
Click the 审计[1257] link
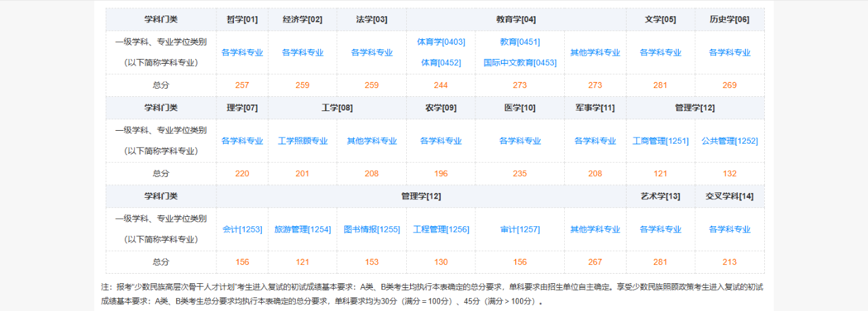[519, 230]
